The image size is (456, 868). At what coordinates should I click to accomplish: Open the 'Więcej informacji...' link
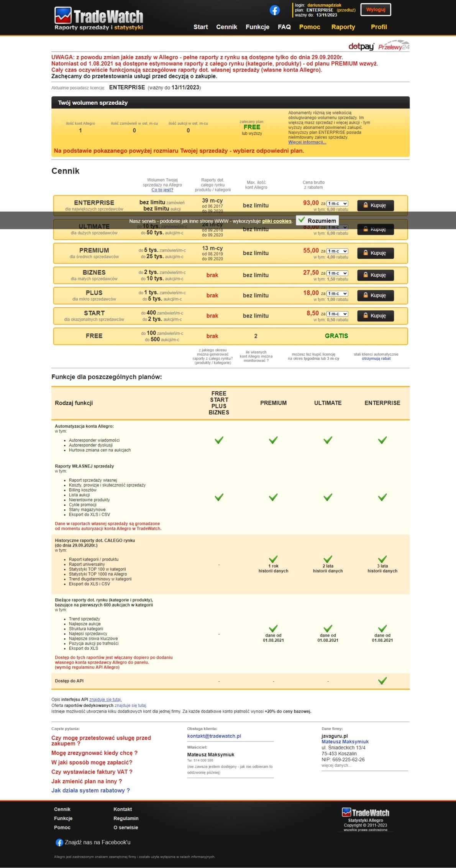[307, 142]
